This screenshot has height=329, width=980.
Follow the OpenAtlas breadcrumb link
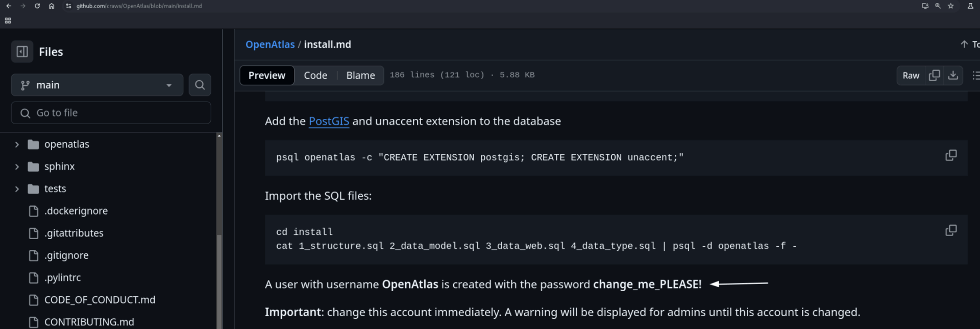coord(270,44)
